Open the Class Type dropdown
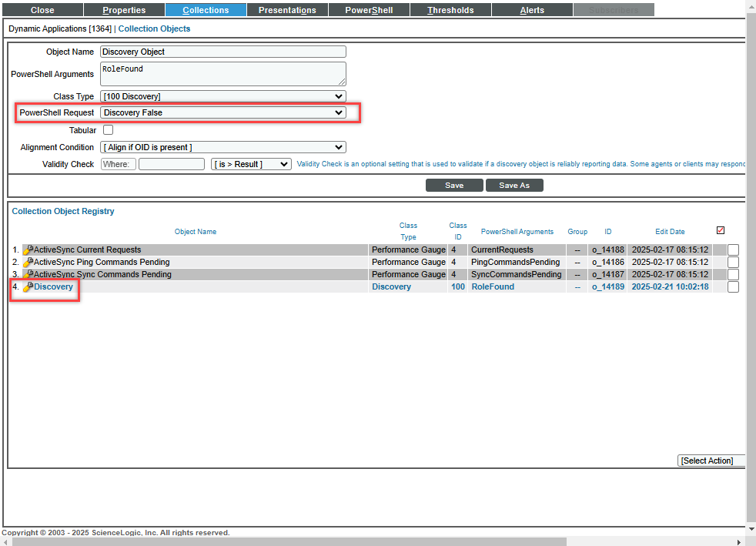 [222, 96]
